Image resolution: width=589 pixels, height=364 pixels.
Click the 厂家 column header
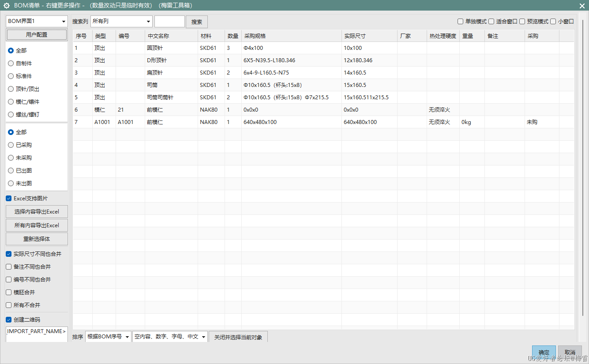pyautogui.click(x=412, y=36)
